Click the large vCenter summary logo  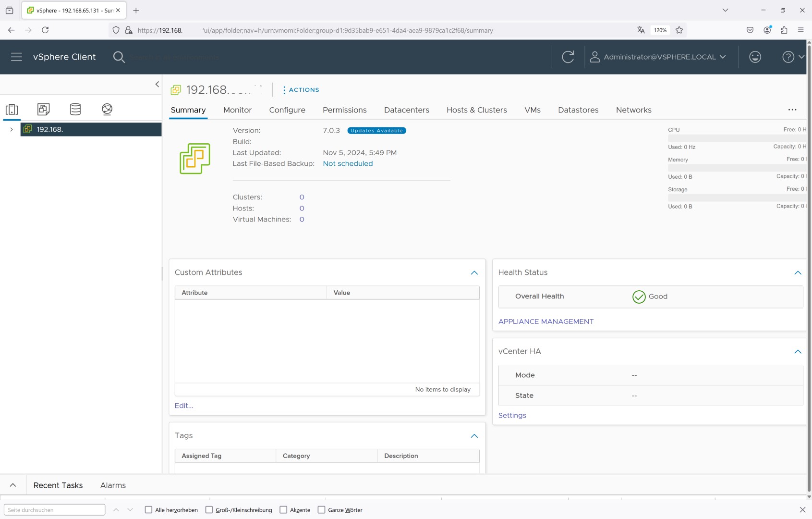pyautogui.click(x=195, y=159)
